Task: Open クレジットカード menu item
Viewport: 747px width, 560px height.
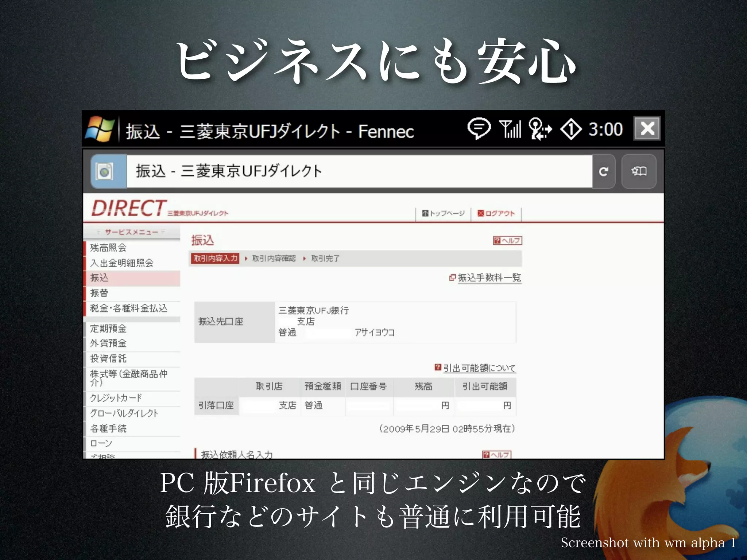Action: pyautogui.click(x=116, y=398)
